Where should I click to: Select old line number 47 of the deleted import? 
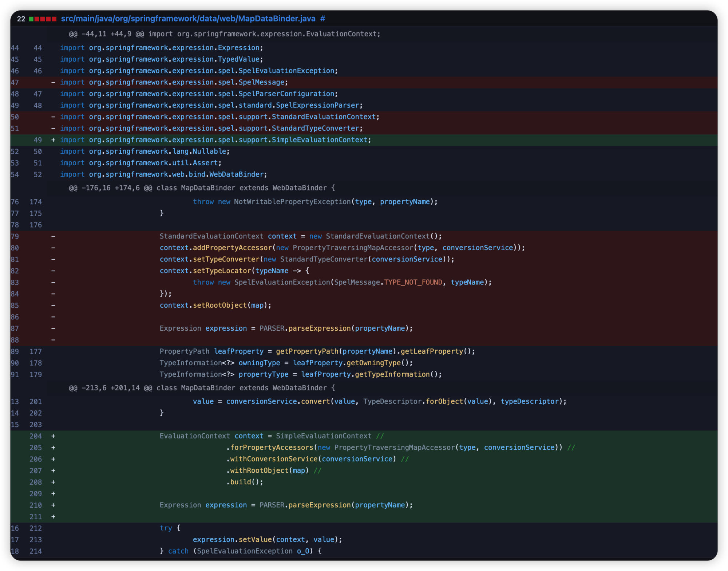15,82
